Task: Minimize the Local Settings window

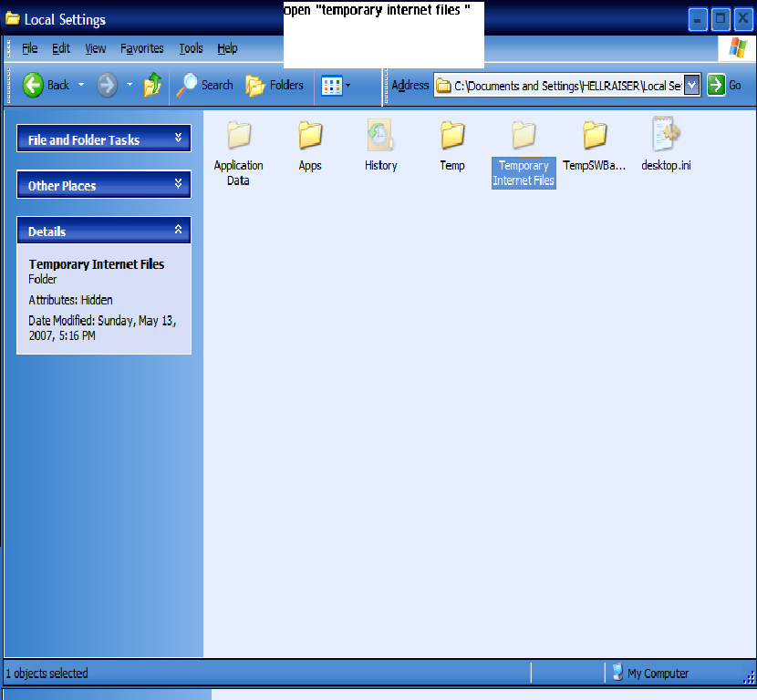Action: (698, 19)
